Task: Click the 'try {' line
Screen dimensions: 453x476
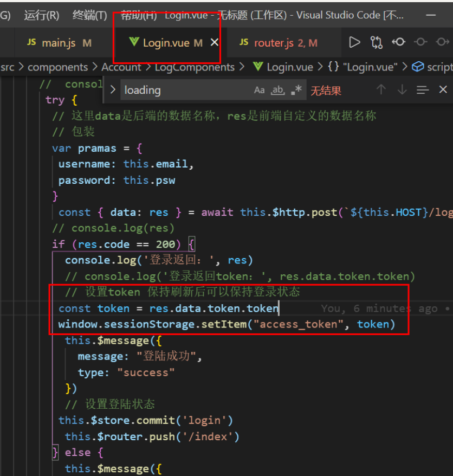Action: 61,100
